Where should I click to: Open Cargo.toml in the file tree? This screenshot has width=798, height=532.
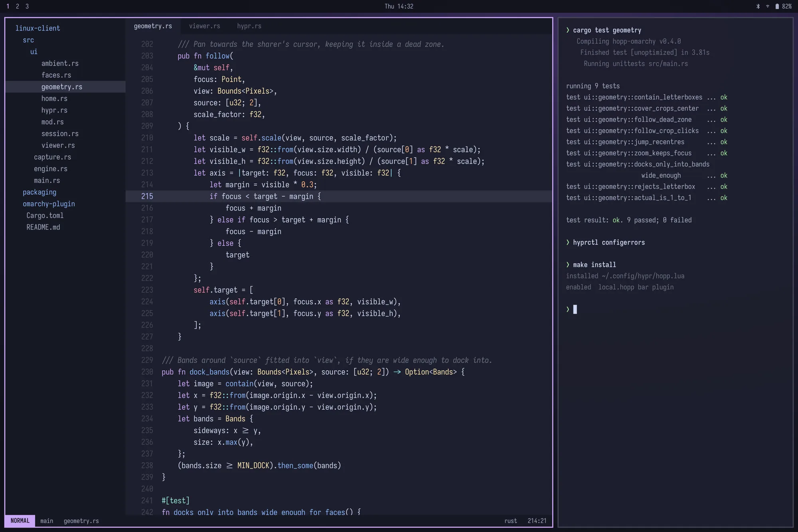click(x=45, y=216)
